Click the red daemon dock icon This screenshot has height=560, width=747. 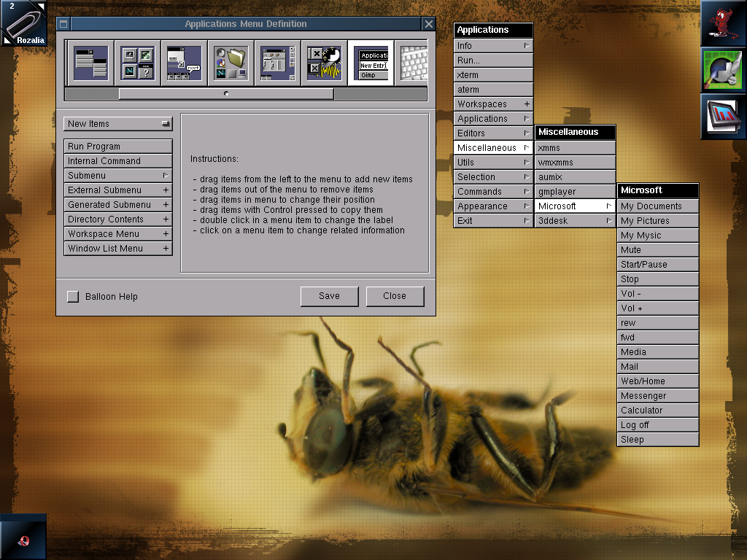pyautogui.click(x=723, y=23)
